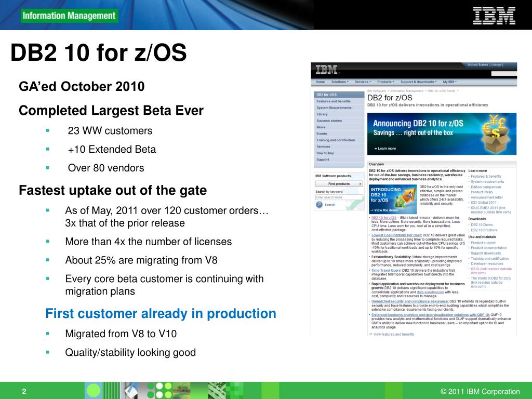Click the First customer already in production heading
532x399 pixels.
[x=161, y=313]
